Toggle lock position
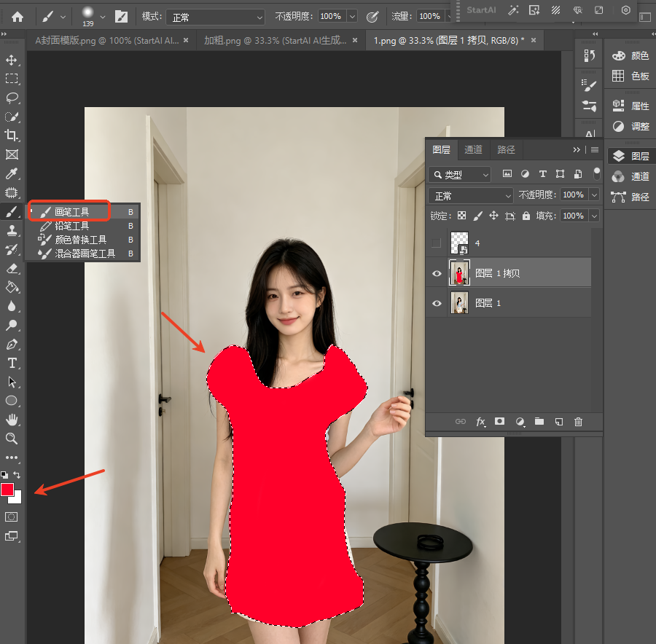The height and width of the screenshot is (644, 656). click(493, 216)
